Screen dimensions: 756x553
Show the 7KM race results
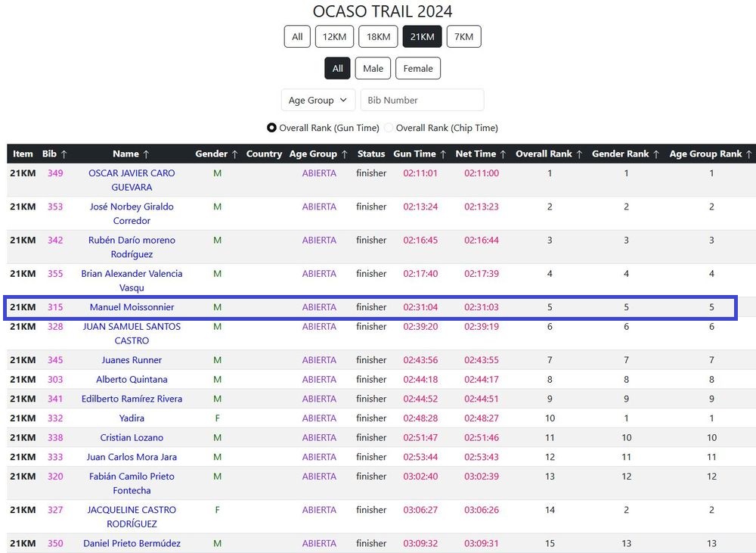pos(464,36)
